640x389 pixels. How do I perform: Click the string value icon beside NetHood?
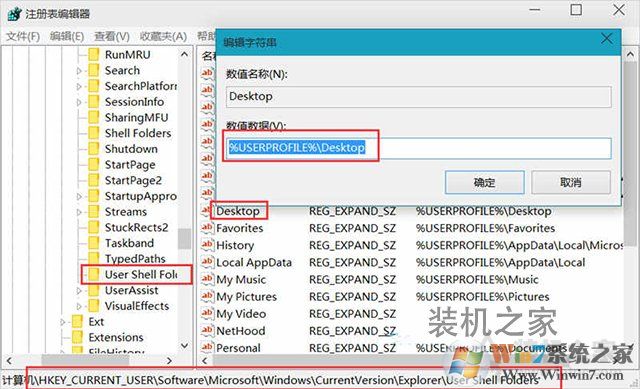207,331
